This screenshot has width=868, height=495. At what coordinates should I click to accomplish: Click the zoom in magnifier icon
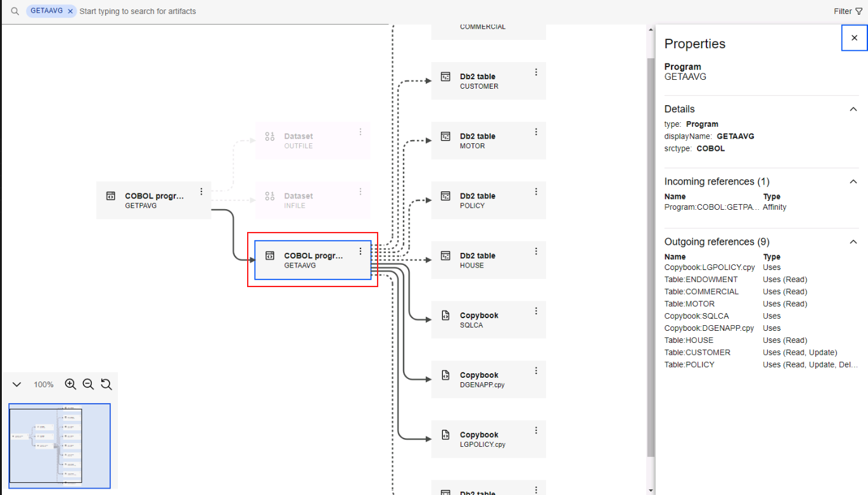pyautogui.click(x=70, y=384)
